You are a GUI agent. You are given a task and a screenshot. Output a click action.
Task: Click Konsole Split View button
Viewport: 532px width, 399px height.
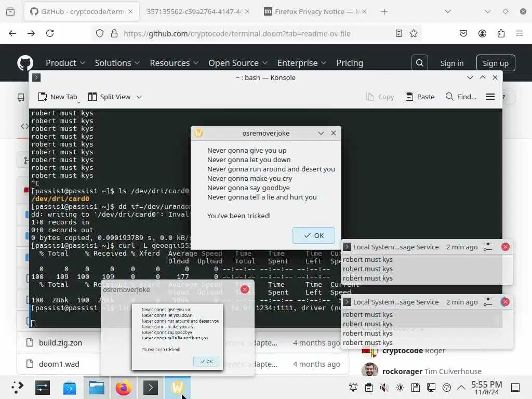[109, 97]
